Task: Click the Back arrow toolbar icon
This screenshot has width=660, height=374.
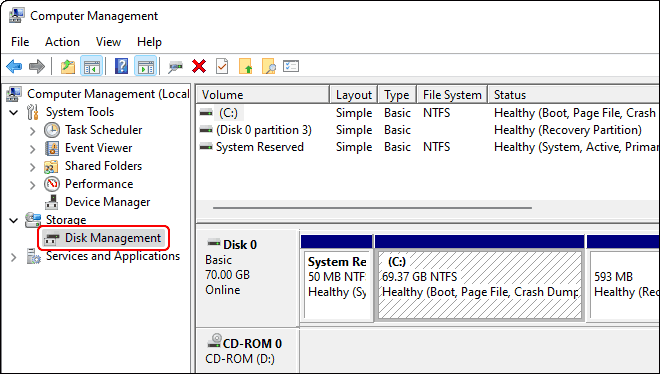Action: (14, 66)
